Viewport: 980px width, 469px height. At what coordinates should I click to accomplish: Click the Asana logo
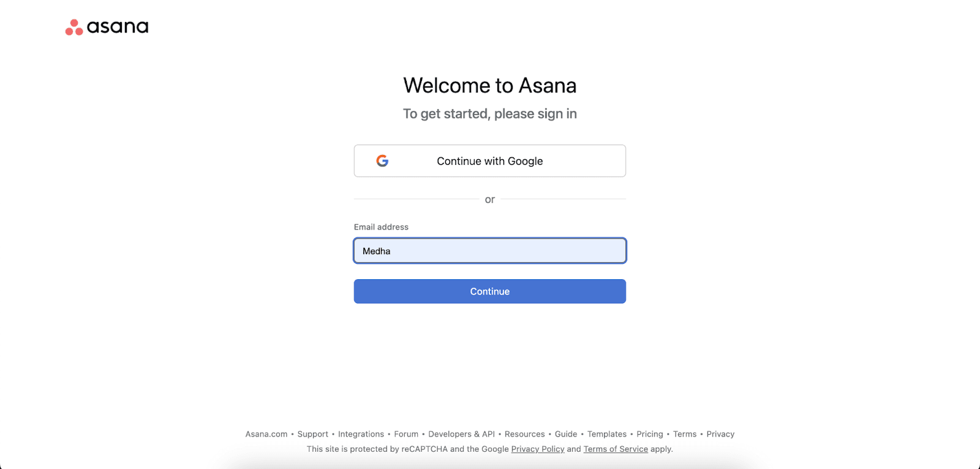(x=107, y=27)
